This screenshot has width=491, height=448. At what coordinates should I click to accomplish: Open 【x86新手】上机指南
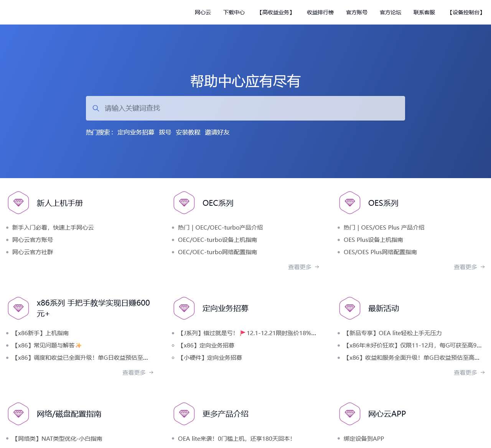tap(40, 333)
